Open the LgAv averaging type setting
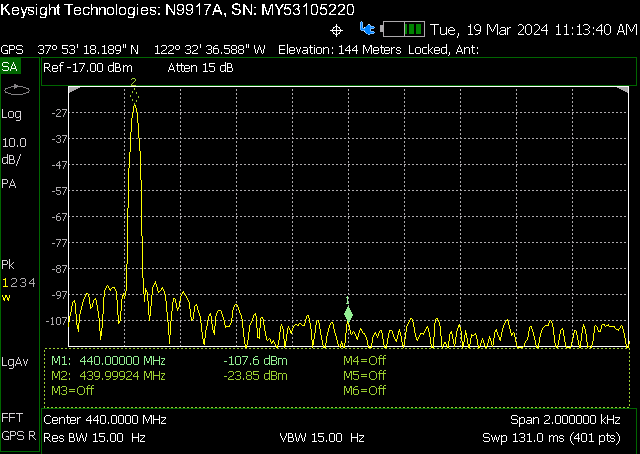The height and width of the screenshot is (454, 640). 15,360
